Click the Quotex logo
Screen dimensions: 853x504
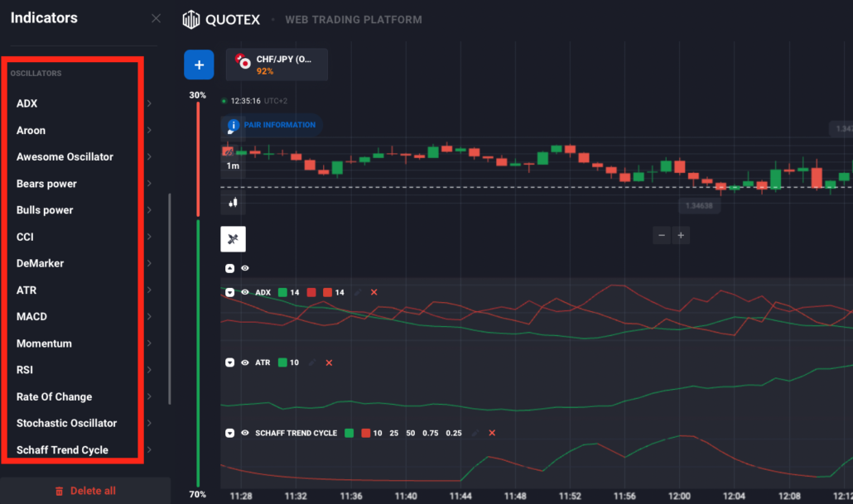221,19
